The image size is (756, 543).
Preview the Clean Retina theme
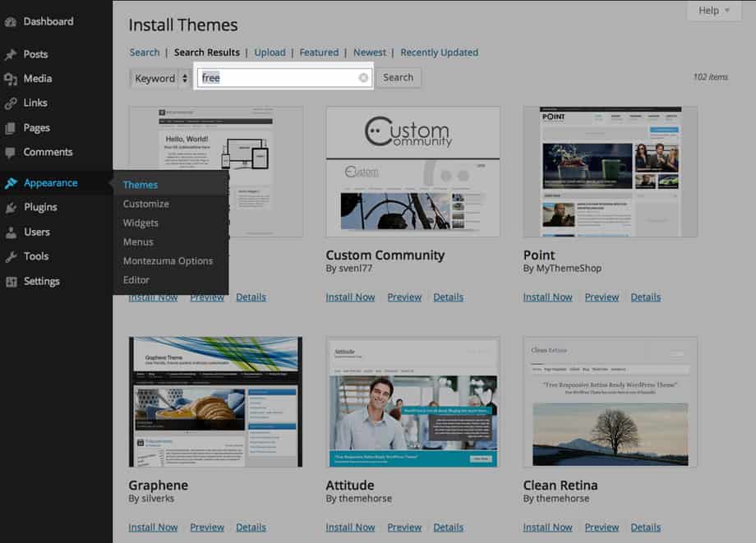tap(602, 527)
